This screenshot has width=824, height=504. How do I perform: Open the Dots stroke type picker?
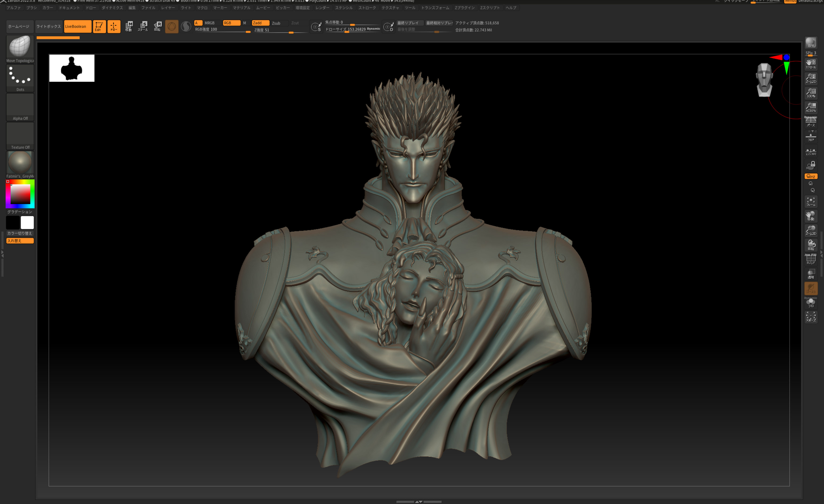point(20,78)
